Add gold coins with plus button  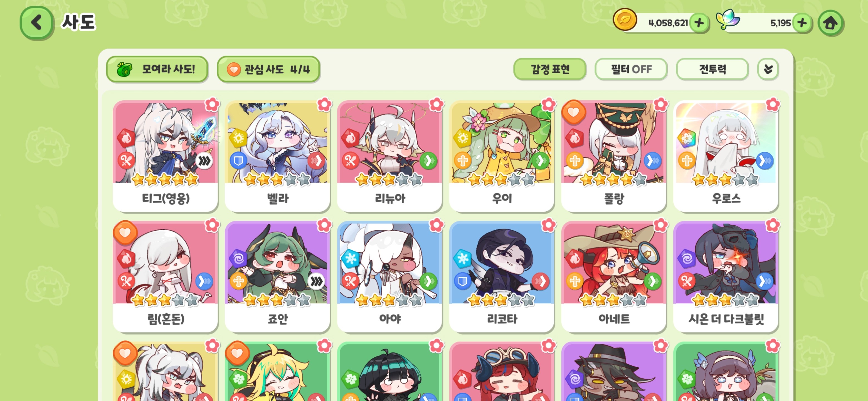coord(699,23)
